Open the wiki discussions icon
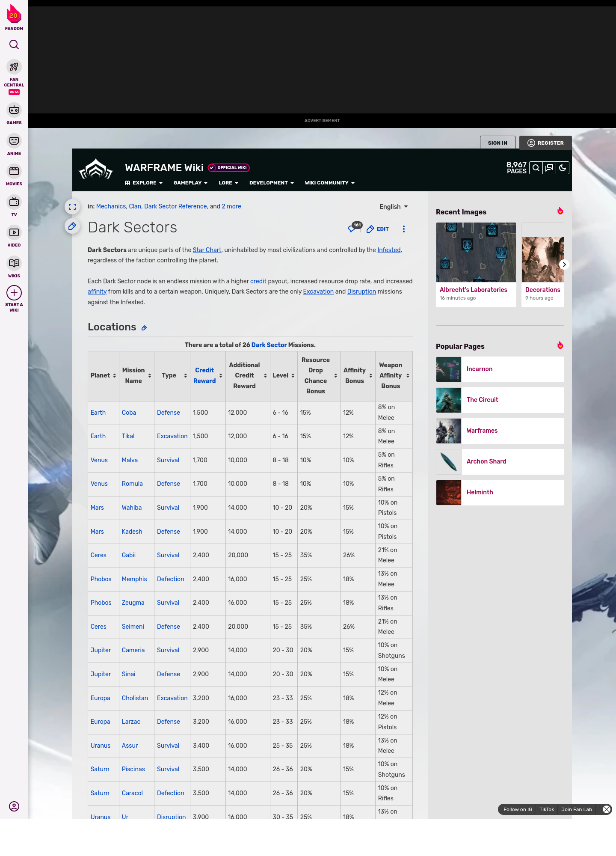 (549, 168)
